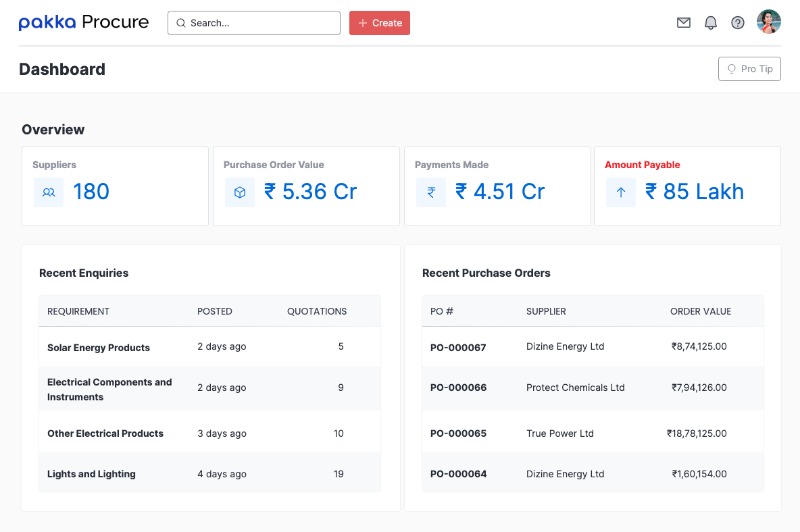Click the Pro Tip lightbulb icon

732,69
